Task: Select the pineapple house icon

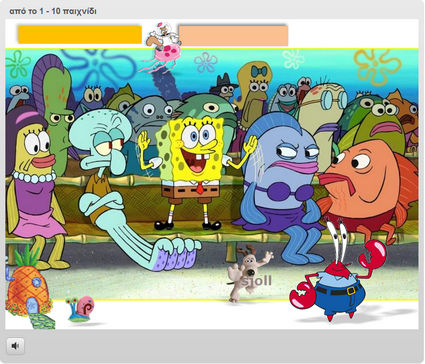Action: (28, 287)
